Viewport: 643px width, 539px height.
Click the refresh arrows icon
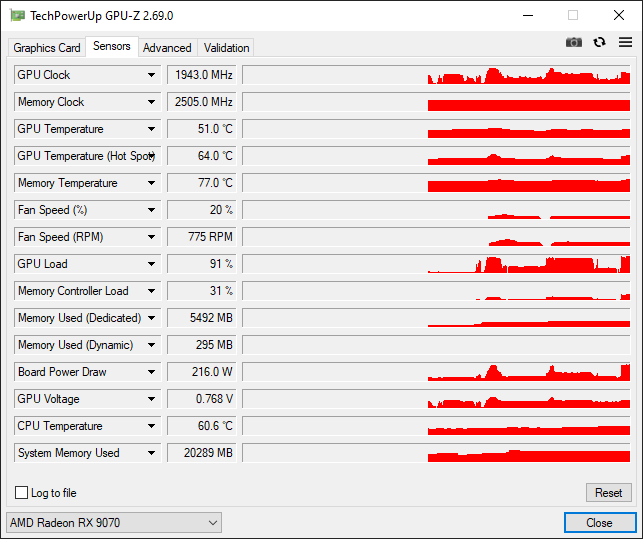(x=599, y=42)
